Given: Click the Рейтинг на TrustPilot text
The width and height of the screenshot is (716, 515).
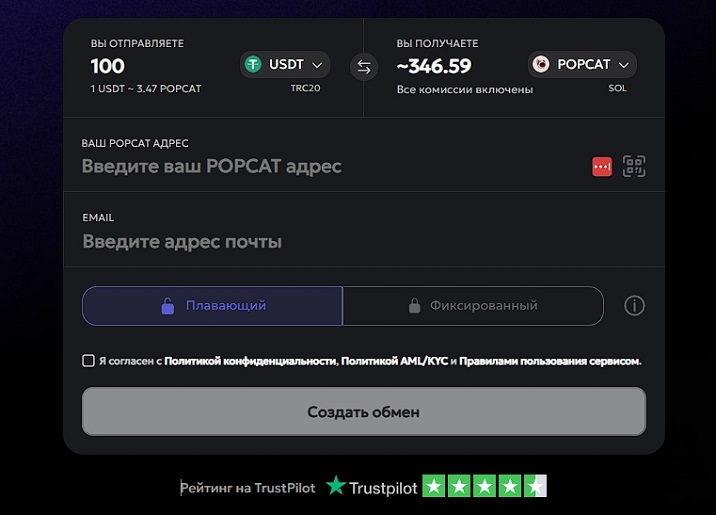Looking at the screenshot, I should coord(247,488).
